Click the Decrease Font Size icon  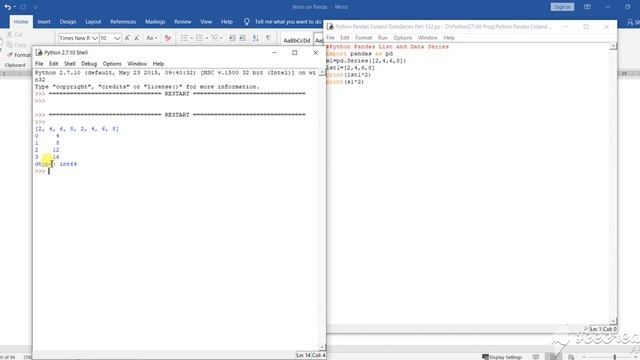pyautogui.click(x=137, y=38)
